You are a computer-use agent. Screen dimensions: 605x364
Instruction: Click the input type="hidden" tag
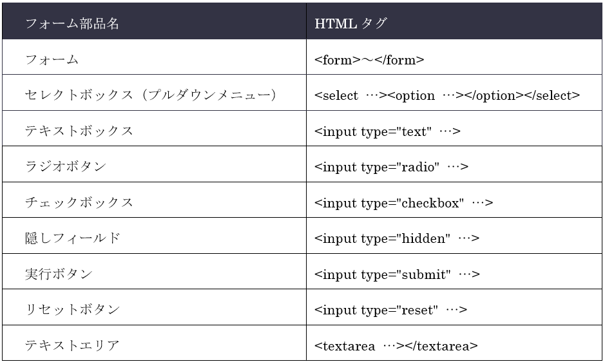tap(397, 238)
